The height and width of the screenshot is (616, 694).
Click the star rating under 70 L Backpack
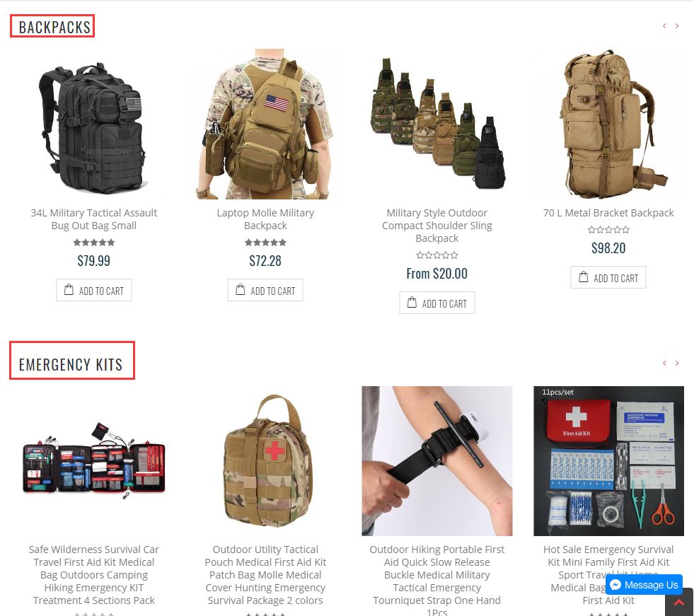pyautogui.click(x=608, y=230)
